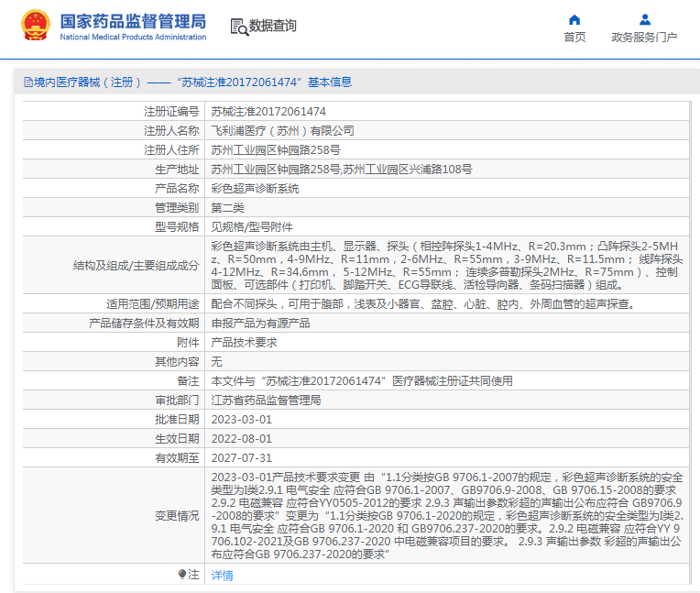The image size is (700, 593).
Task: Click 见规格/型号附件 value
Action: tap(252, 226)
